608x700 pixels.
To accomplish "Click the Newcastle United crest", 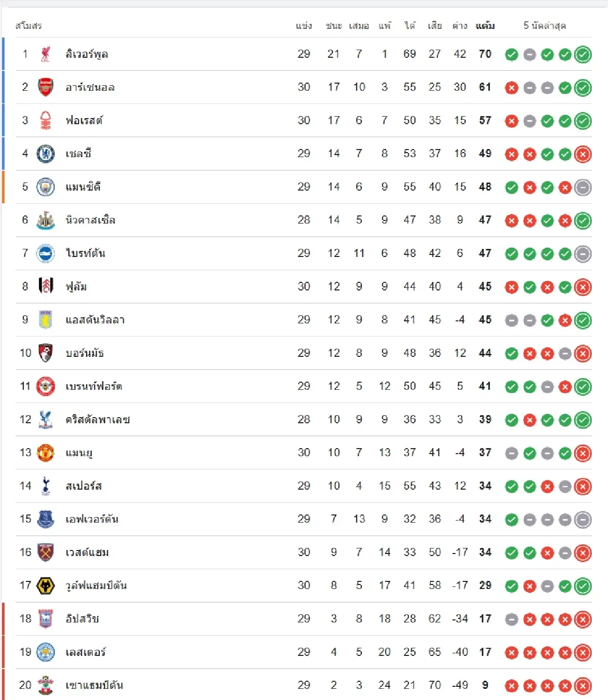I will point(46,220).
